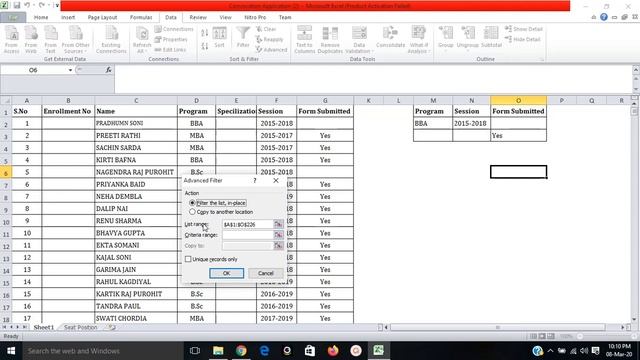Click Edit Links

[170, 49]
